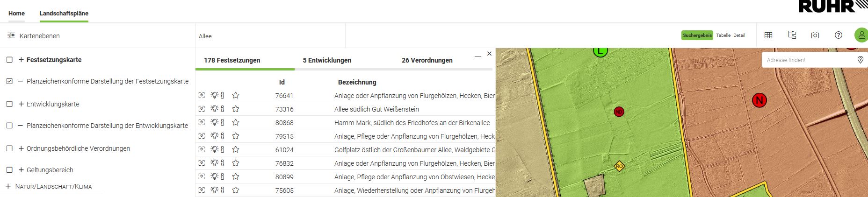Click the location pin in address search
The height and width of the screenshot is (197, 868).
(860, 60)
